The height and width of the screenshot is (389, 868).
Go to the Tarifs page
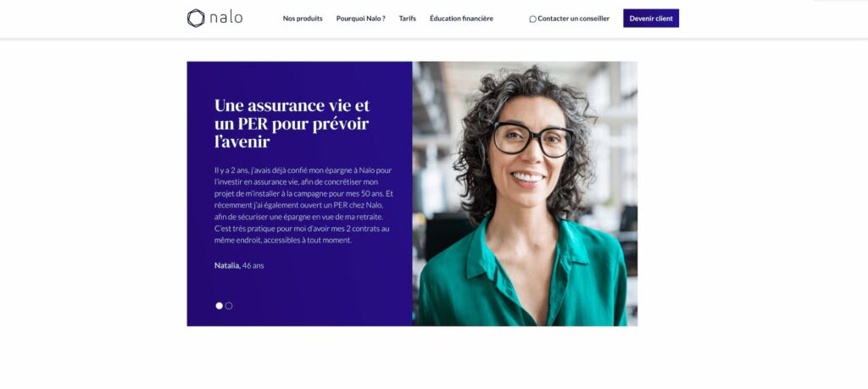[x=408, y=19]
